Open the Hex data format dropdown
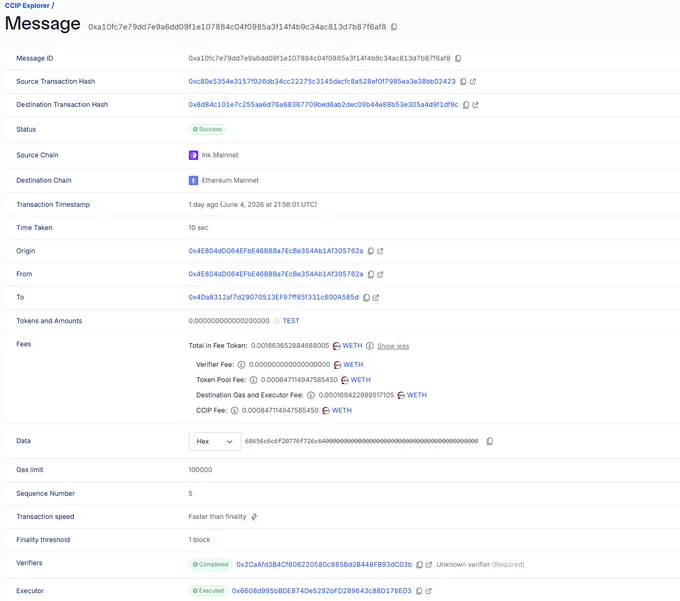Image resolution: width=680 pixels, height=601 pixels. coord(215,441)
